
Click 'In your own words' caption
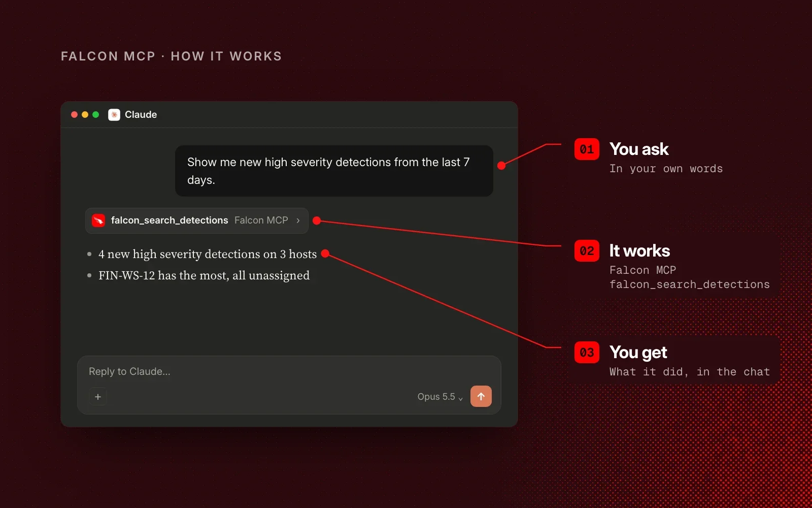click(x=666, y=169)
